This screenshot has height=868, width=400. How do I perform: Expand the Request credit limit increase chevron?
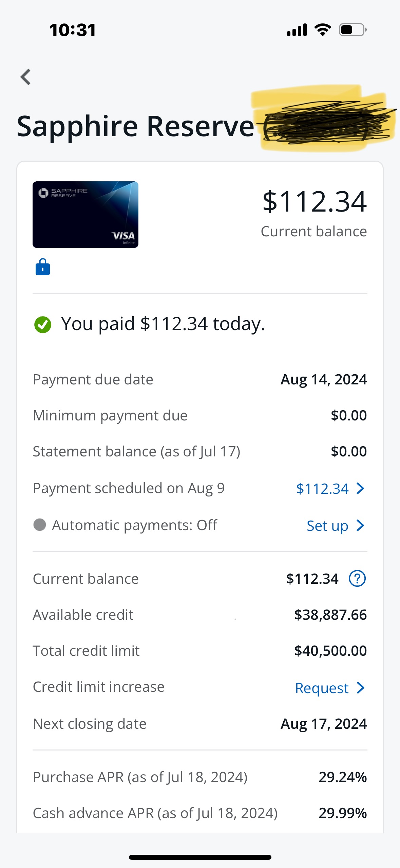(x=360, y=688)
